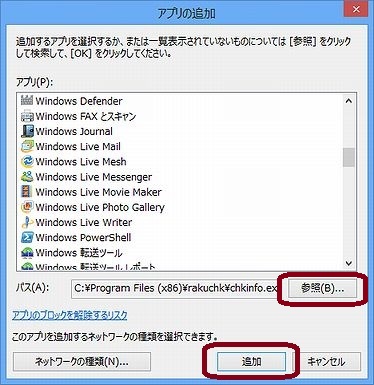This screenshot has height=385, width=374.
Task: Click the app list scrollbar thumb
Action: pos(349,157)
